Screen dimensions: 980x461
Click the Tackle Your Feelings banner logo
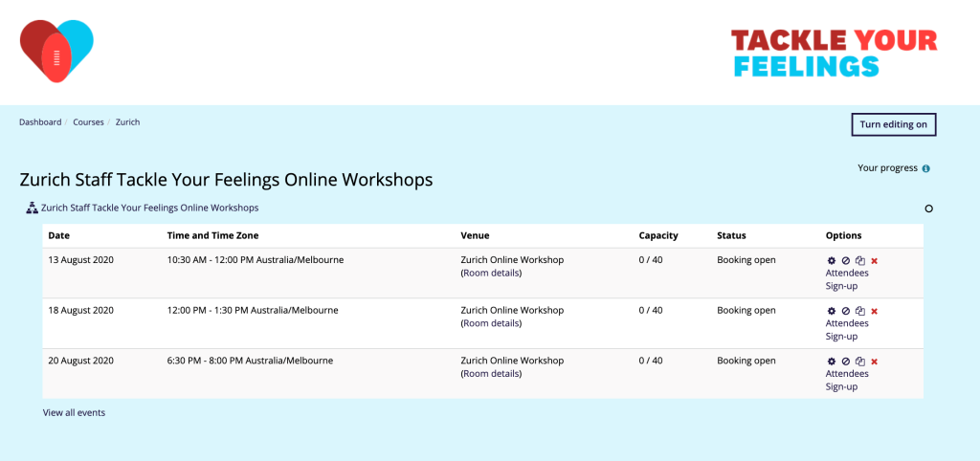834,53
